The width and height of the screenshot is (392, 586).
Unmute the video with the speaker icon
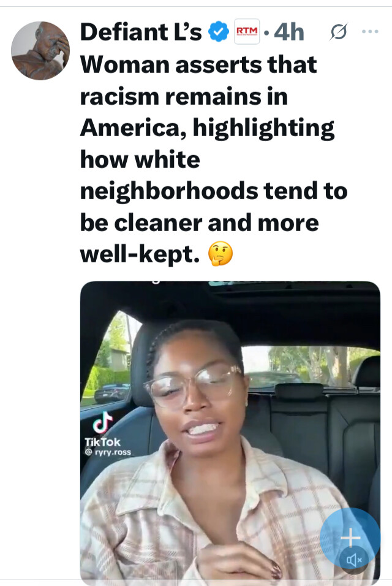pos(353,560)
